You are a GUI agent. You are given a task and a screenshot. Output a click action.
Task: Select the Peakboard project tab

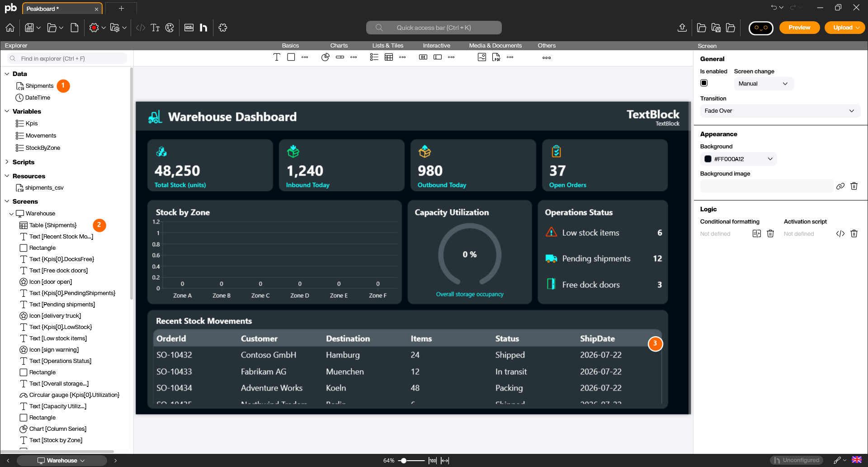tap(62, 9)
